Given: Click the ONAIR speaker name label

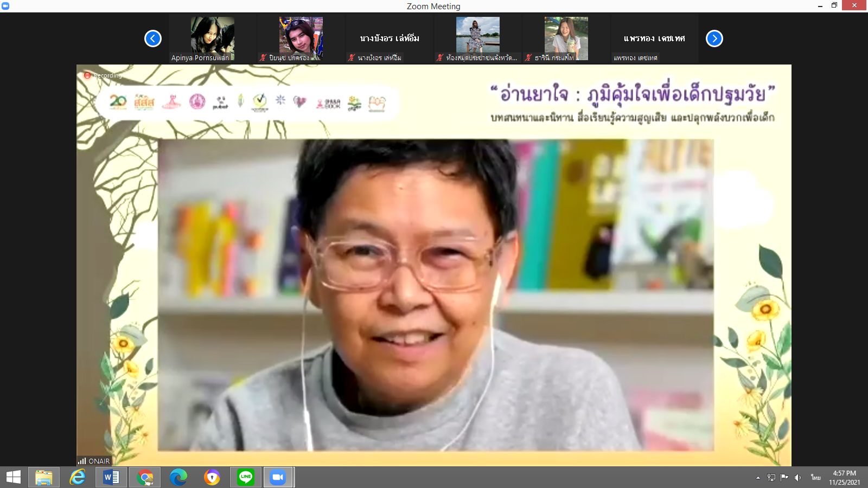Looking at the screenshot, I should coord(94,461).
